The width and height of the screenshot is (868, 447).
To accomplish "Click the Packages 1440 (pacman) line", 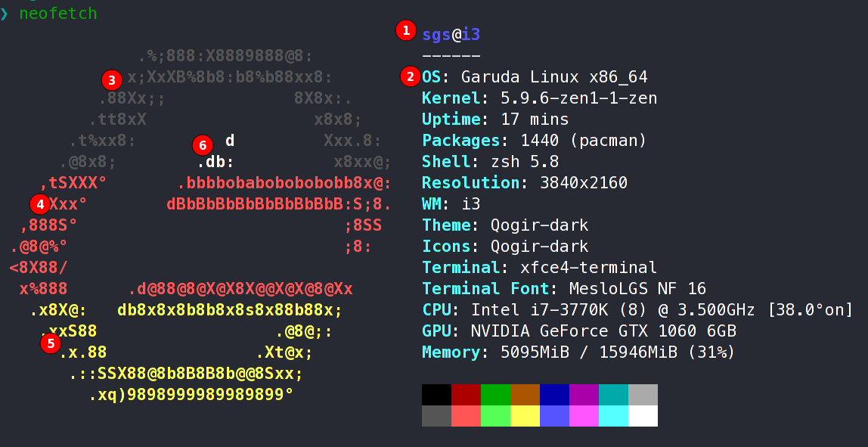I will (535, 141).
